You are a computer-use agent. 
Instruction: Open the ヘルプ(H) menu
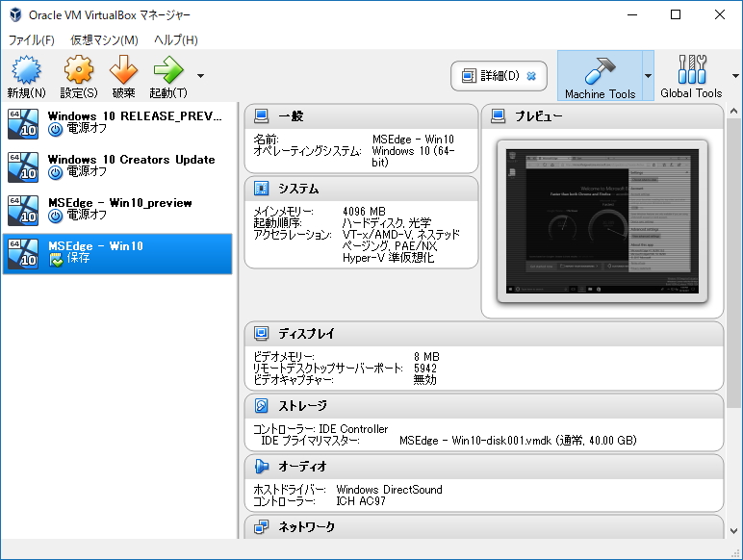tap(176, 40)
